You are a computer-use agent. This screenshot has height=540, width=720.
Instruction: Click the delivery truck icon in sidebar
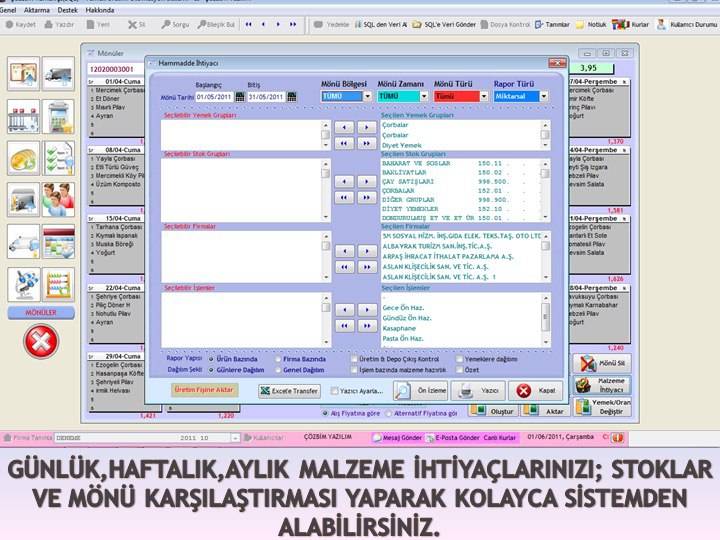58,73
